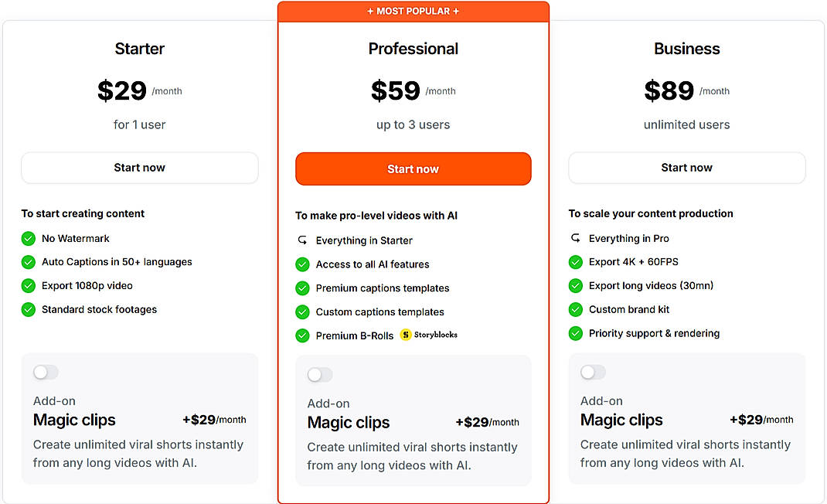The image size is (827, 504).
Task: Enable the Magic clips add-on under Starter
Action: click(x=46, y=372)
